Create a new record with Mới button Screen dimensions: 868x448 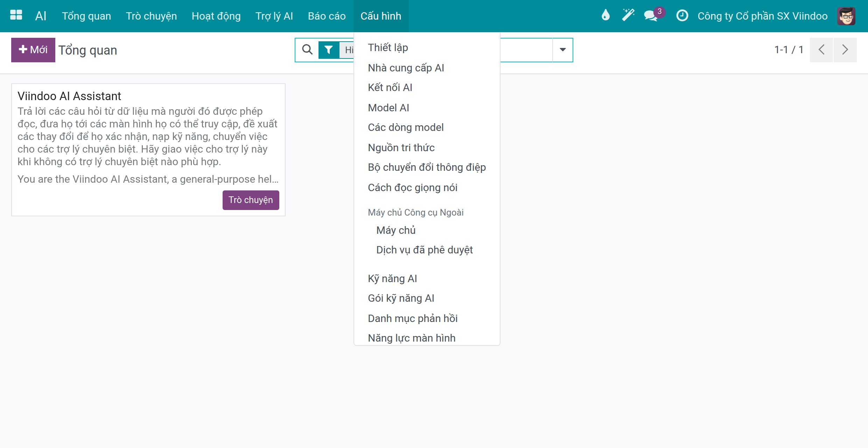33,50
